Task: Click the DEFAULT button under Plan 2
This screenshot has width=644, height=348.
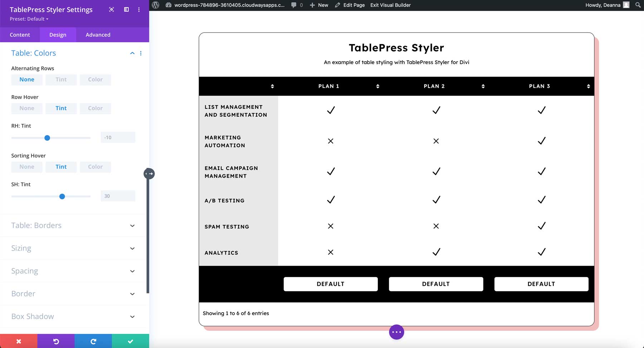Action: [436, 284]
